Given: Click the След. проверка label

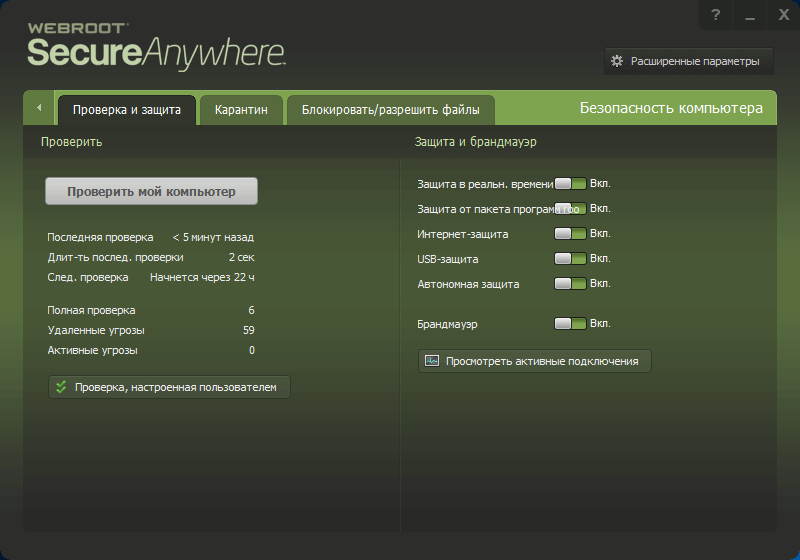Looking at the screenshot, I should (x=88, y=277).
